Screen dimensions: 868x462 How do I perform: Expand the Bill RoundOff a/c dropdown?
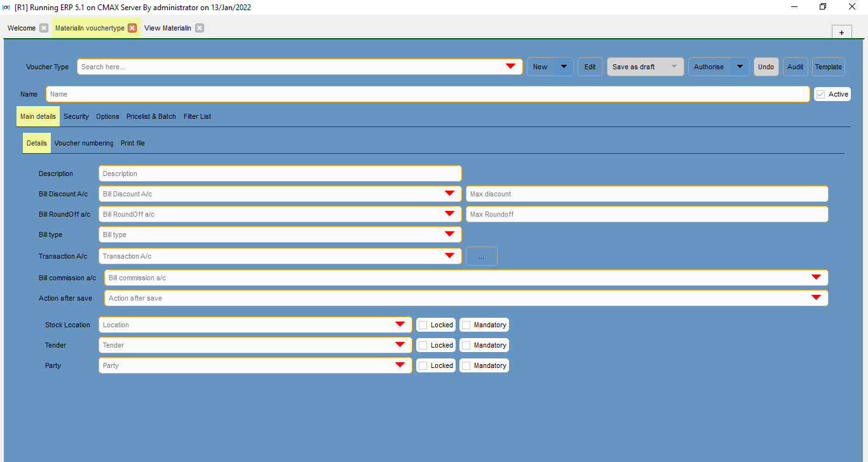click(x=450, y=214)
